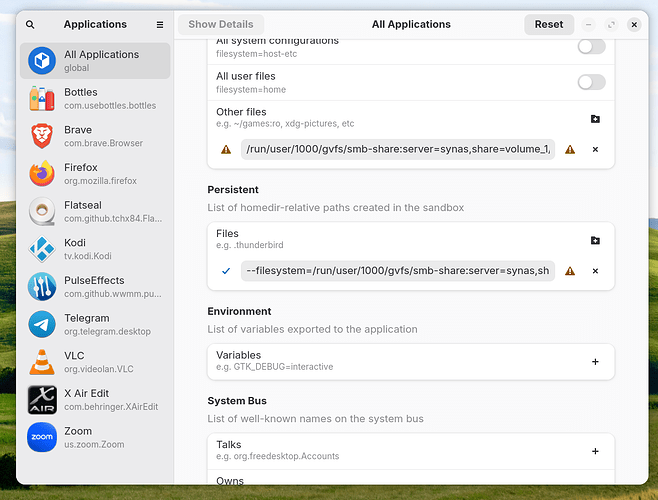Add a new System Bus Talks entry
This screenshot has width=658, height=500.
pyautogui.click(x=595, y=451)
